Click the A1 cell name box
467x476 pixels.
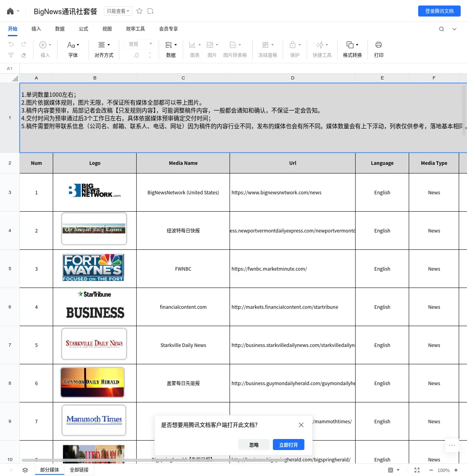click(x=10, y=68)
